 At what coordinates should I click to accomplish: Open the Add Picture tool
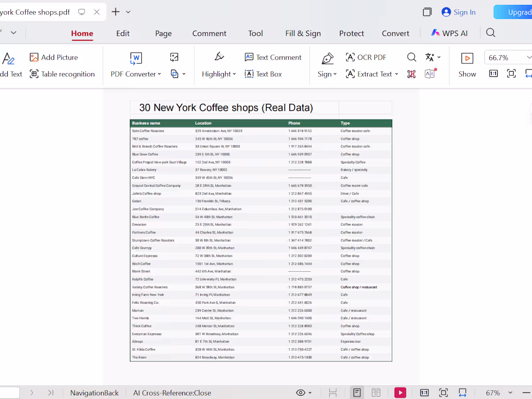pyautogui.click(x=54, y=58)
